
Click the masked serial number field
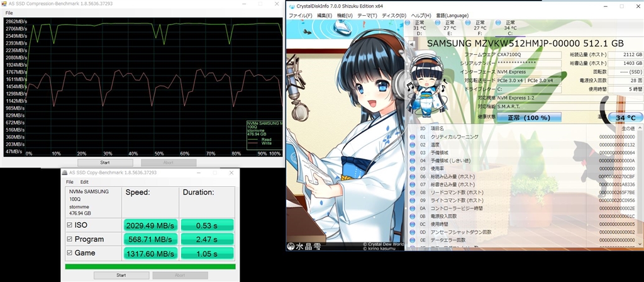coord(528,64)
